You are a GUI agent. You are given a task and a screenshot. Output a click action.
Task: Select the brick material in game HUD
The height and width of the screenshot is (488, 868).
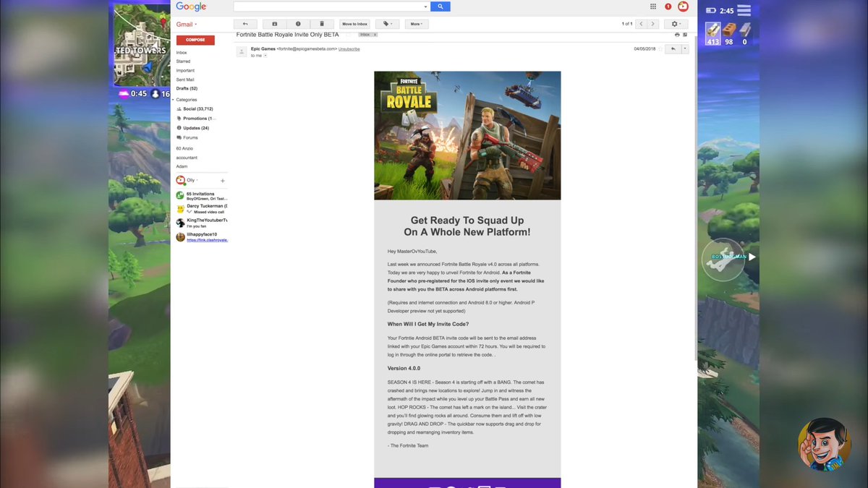pyautogui.click(x=728, y=33)
